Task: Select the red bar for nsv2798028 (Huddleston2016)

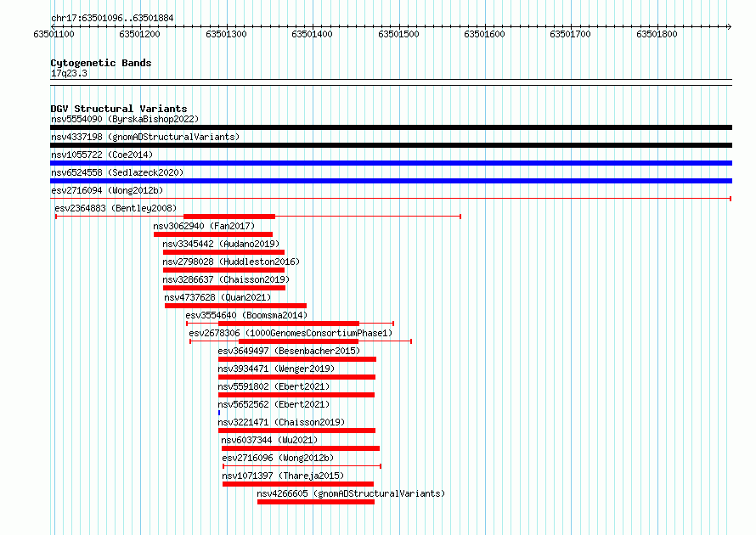Action: click(223, 270)
